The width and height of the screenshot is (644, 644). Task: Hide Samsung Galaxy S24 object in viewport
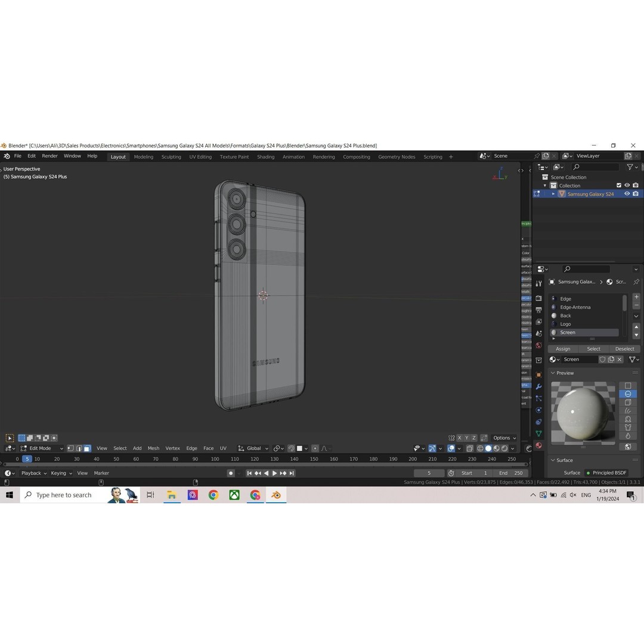pos(627,194)
